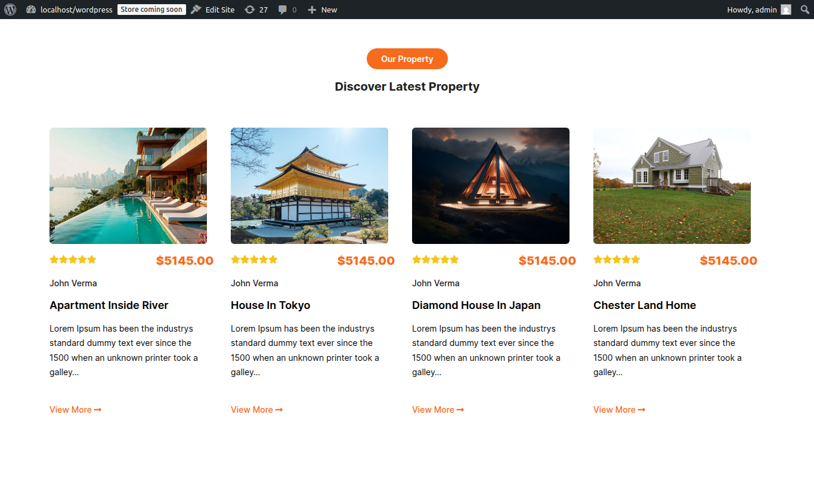Click star rating under Chester Land Home image

point(617,259)
